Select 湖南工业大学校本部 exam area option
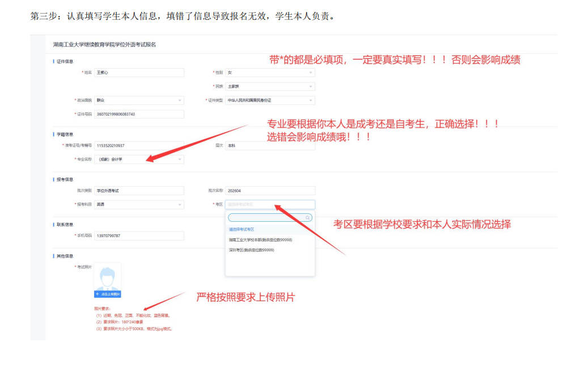 (x=260, y=239)
